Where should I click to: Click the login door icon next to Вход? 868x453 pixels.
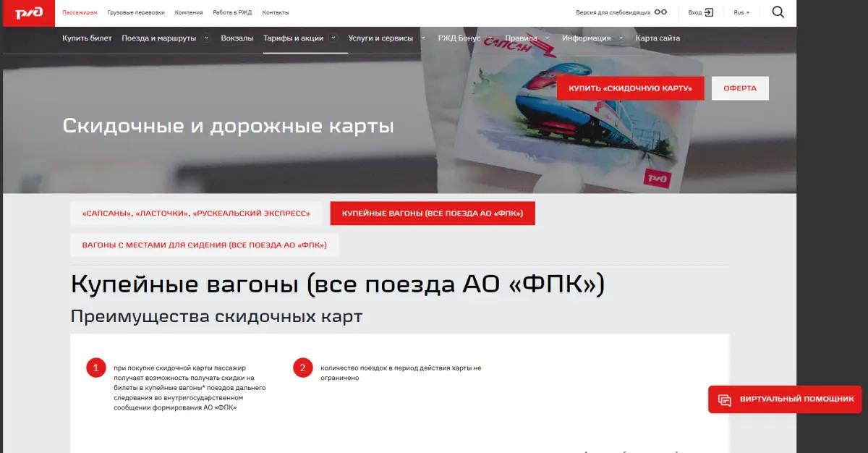tap(709, 12)
